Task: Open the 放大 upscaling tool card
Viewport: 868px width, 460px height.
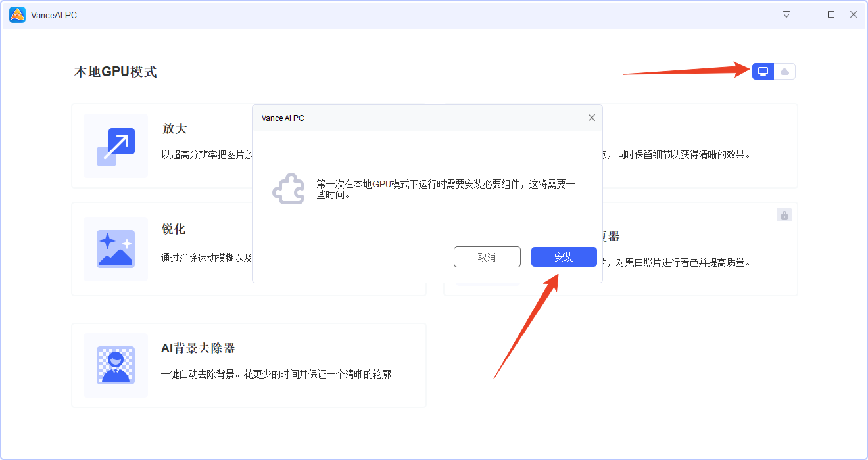Action: (197, 146)
